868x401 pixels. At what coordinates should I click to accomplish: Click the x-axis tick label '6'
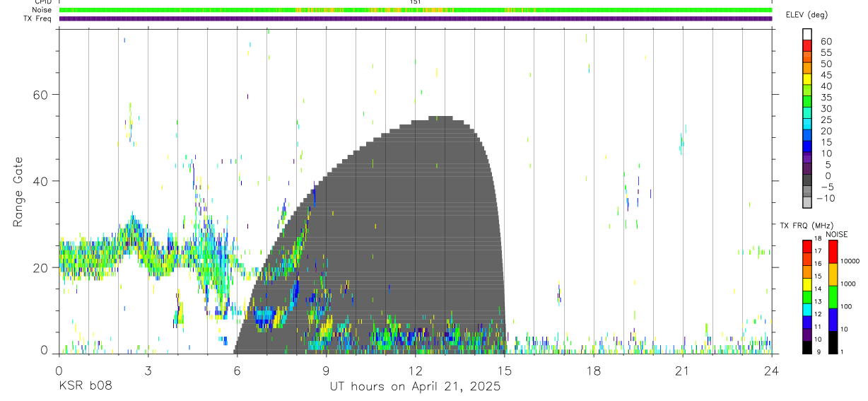[x=237, y=370]
